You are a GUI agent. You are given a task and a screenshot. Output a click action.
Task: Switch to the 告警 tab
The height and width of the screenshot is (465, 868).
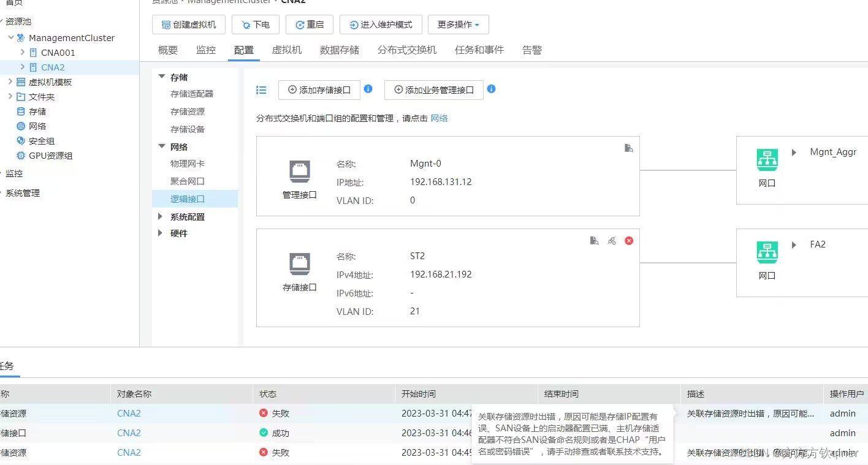532,50
